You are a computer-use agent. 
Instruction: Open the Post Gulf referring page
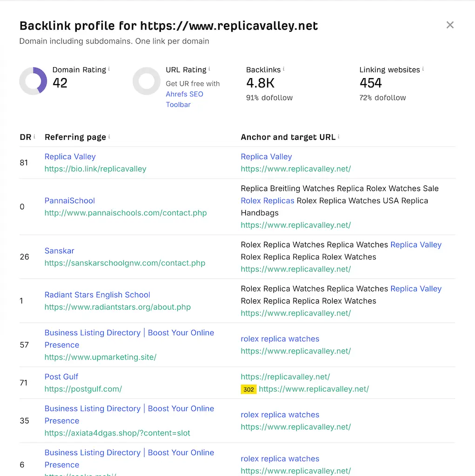[x=61, y=377]
